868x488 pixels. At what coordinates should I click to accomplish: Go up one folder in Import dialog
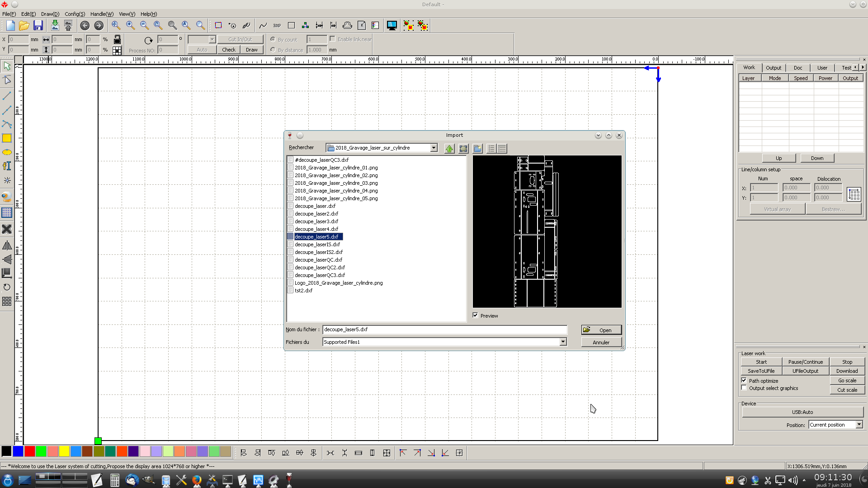(449, 148)
